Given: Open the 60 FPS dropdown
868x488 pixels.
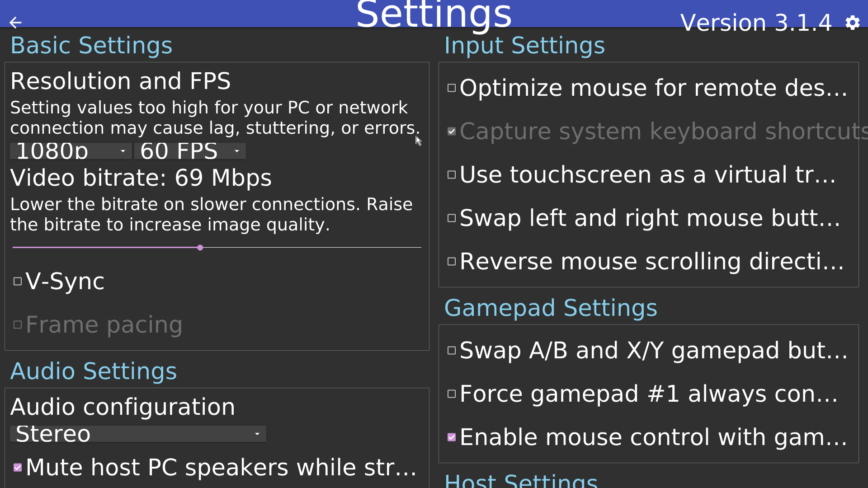Looking at the screenshot, I should [x=190, y=151].
